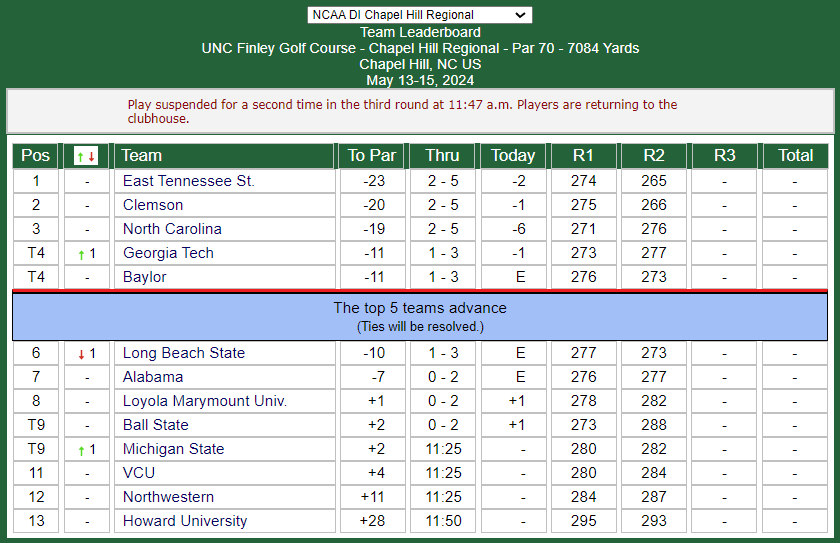This screenshot has width=840, height=543.
Task: Click the UNC Finley Golf Course heading line
Action: [420, 48]
